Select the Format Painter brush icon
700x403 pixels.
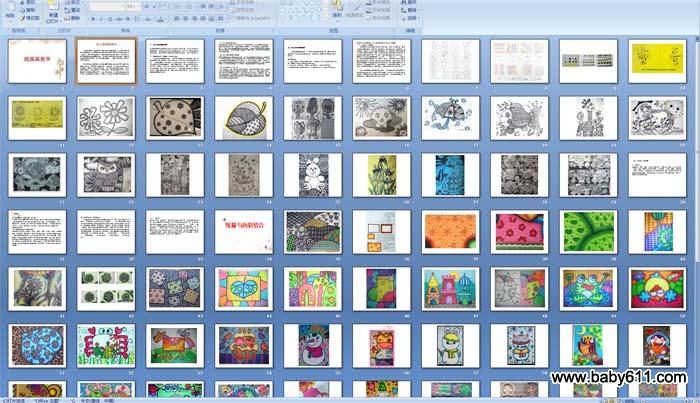coord(22,18)
